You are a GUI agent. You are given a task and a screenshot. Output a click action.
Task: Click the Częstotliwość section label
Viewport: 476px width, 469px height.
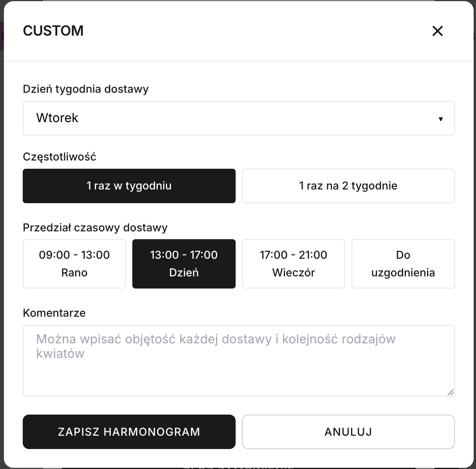coord(59,156)
